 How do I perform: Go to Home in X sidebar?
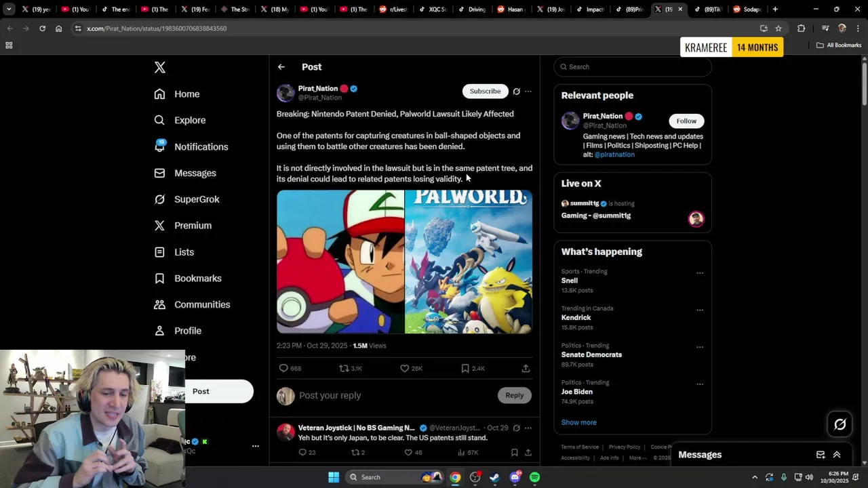point(177,94)
